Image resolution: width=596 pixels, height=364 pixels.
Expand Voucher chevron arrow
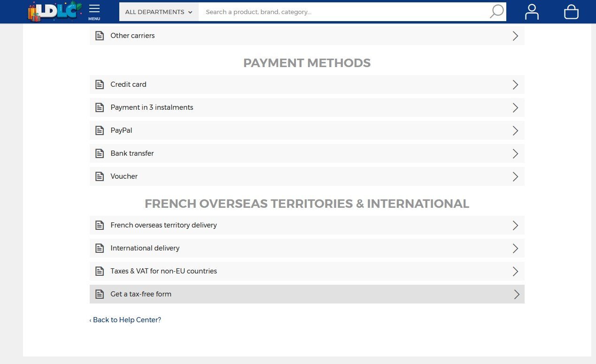(x=515, y=176)
